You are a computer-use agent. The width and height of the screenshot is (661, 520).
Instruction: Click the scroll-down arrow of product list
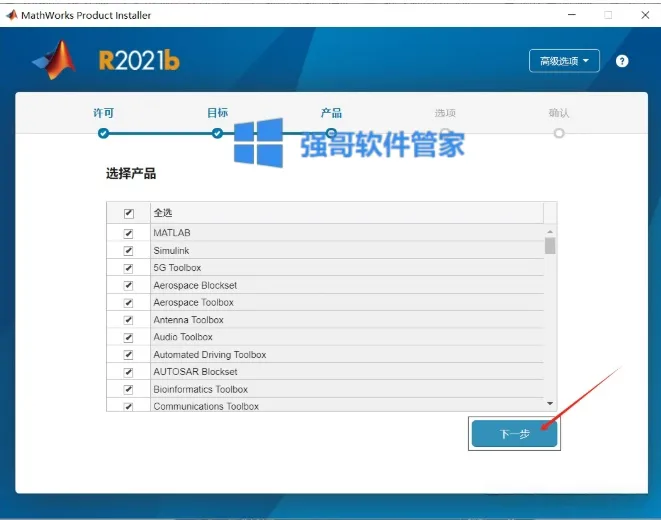550,404
